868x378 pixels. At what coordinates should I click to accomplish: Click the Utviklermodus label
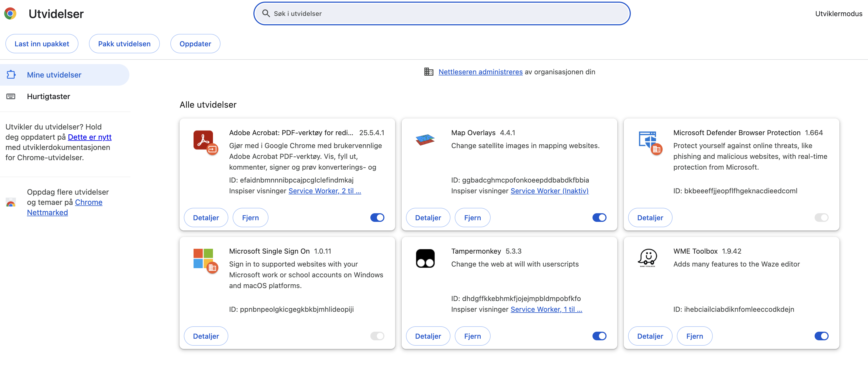click(x=839, y=13)
